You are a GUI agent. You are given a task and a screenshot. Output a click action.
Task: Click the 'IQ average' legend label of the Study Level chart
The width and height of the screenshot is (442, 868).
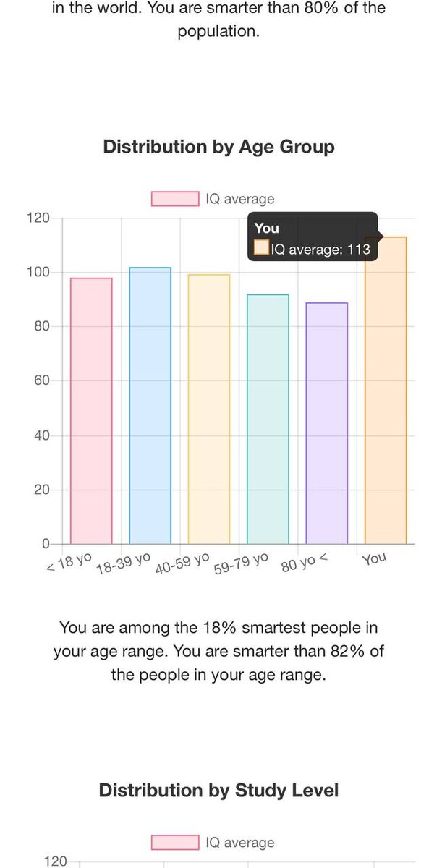[x=240, y=843]
